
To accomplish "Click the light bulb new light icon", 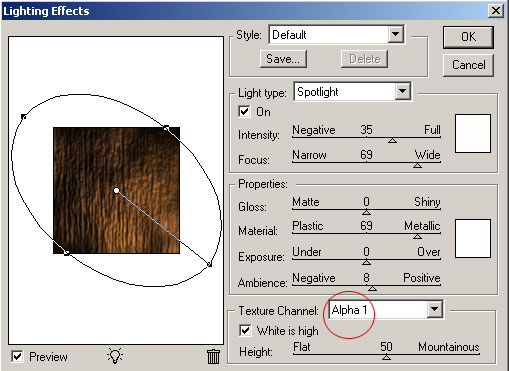I will [x=115, y=356].
